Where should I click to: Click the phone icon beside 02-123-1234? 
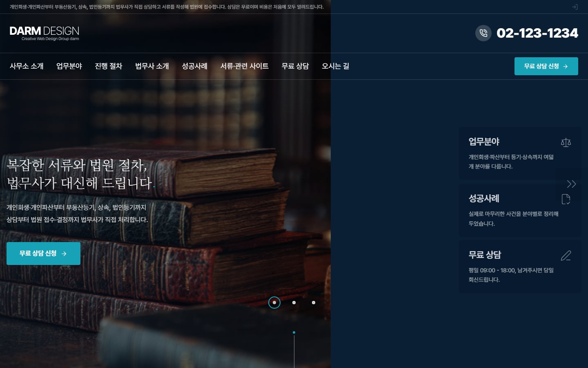pos(483,33)
